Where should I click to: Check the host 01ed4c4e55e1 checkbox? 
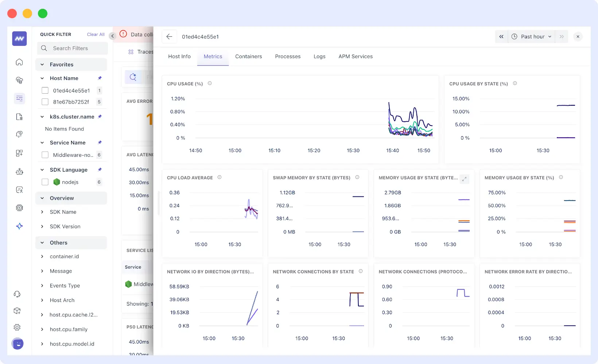[45, 90]
